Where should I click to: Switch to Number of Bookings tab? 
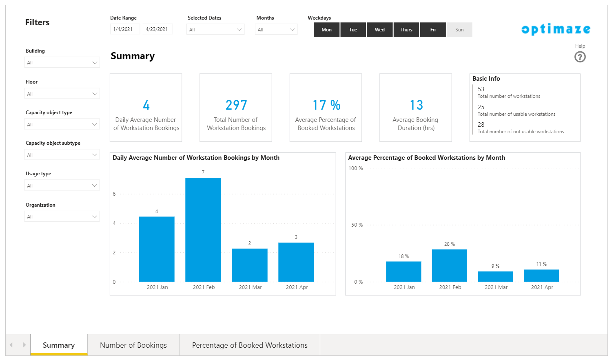[133, 345]
